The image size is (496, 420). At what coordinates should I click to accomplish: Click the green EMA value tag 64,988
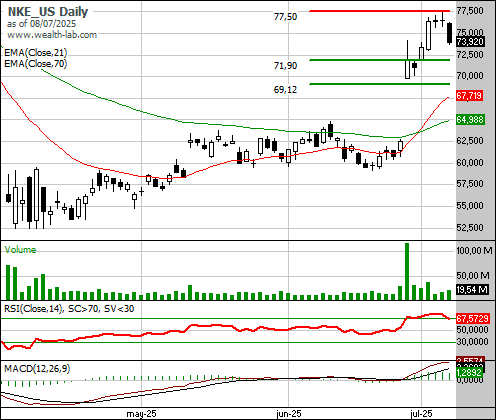click(x=470, y=119)
